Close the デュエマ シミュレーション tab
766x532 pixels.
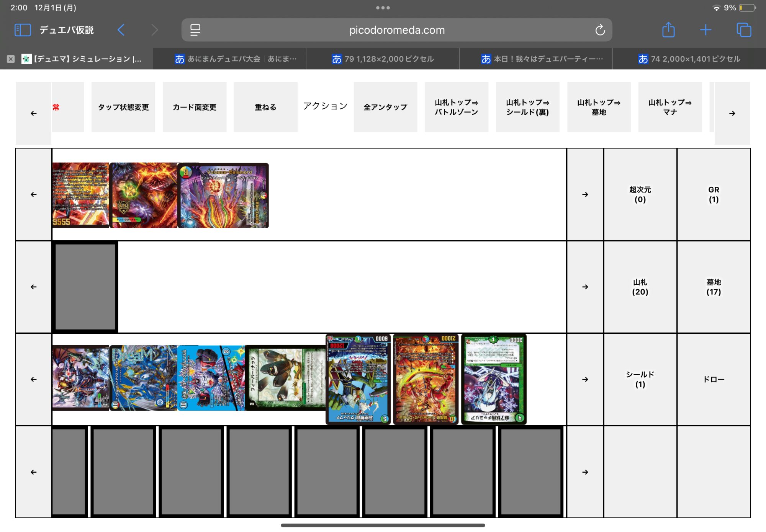[x=11, y=59]
